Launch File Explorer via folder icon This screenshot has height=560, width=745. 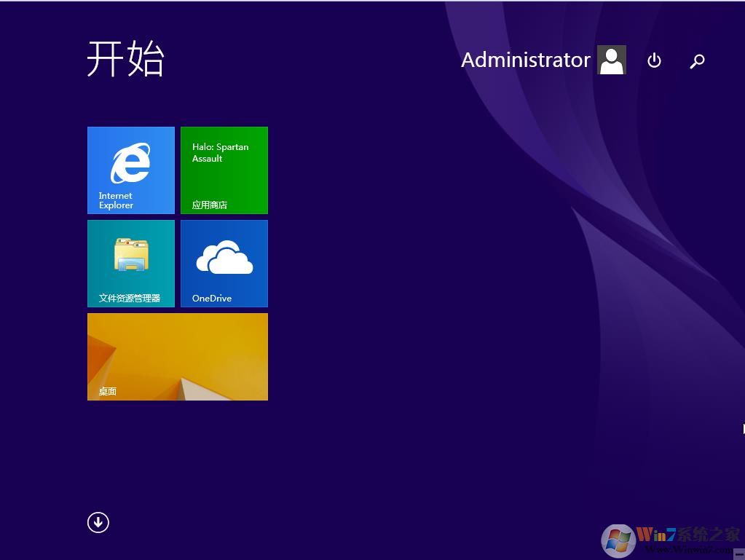click(131, 256)
